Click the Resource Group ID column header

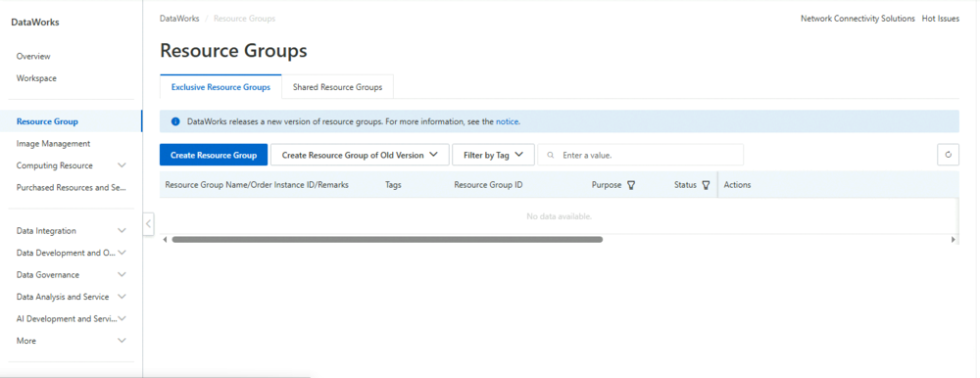pyautogui.click(x=488, y=185)
